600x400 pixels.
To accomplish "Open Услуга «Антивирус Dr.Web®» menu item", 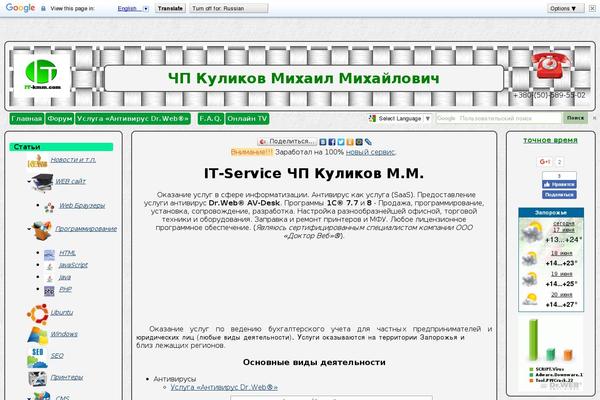I will (x=133, y=119).
